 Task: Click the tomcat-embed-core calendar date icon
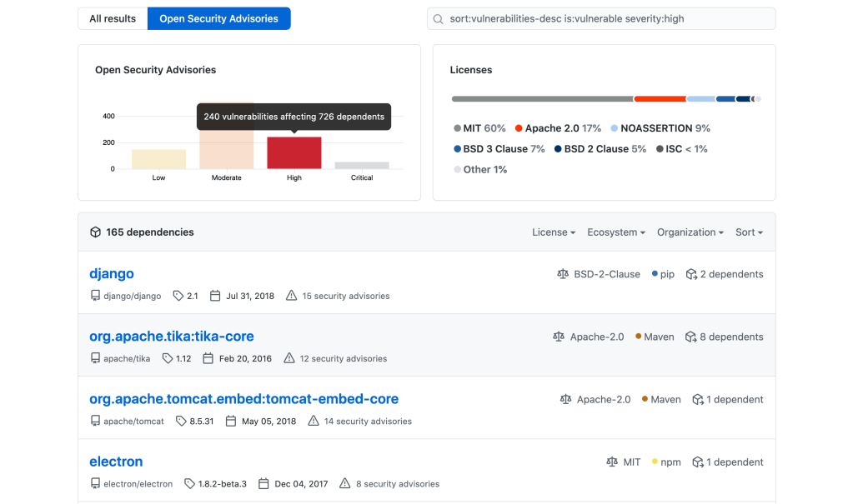tap(229, 422)
